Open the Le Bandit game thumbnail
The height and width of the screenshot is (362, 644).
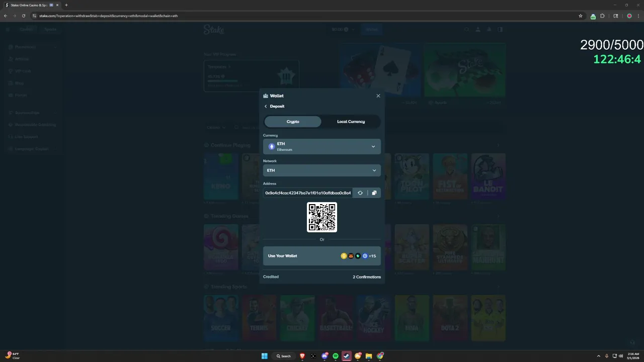(488, 176)
